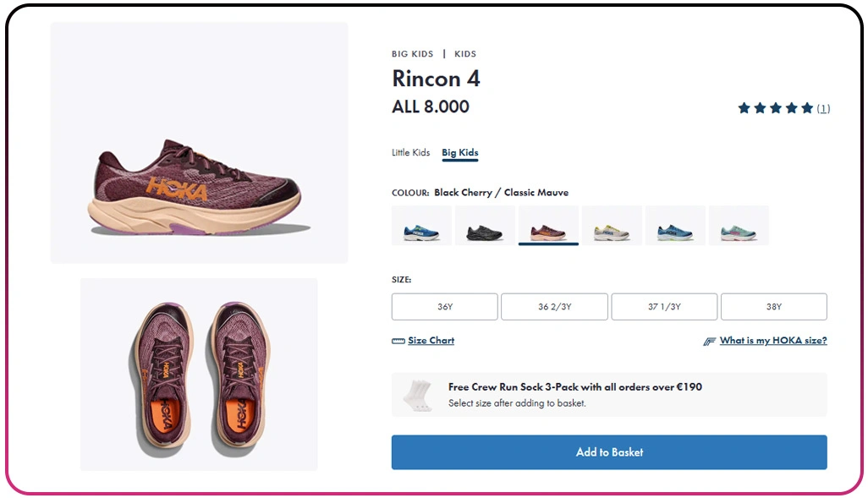The width and height of the screenshot is (868, 498).
Task: Switch to the Little Kids tab
Action: coord(411,153)
